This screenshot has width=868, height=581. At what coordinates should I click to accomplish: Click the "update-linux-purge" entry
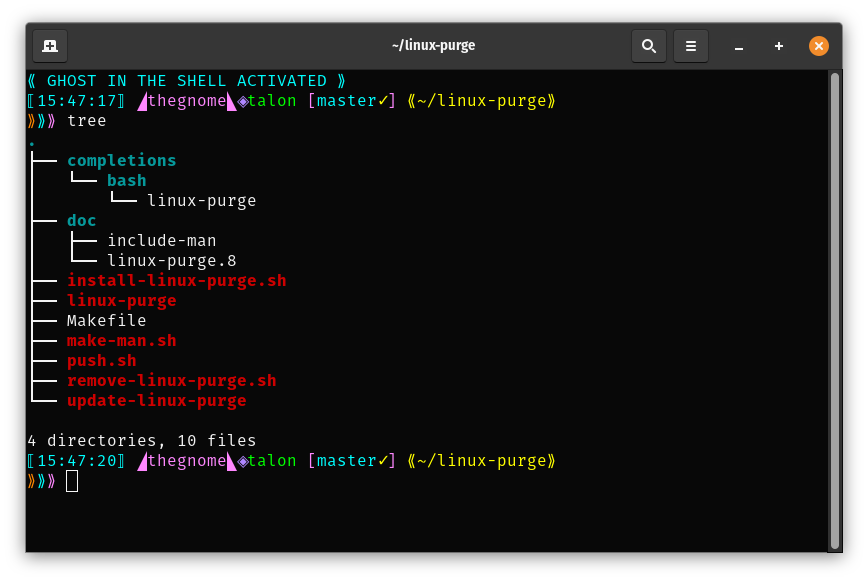(x=157, y=401)
